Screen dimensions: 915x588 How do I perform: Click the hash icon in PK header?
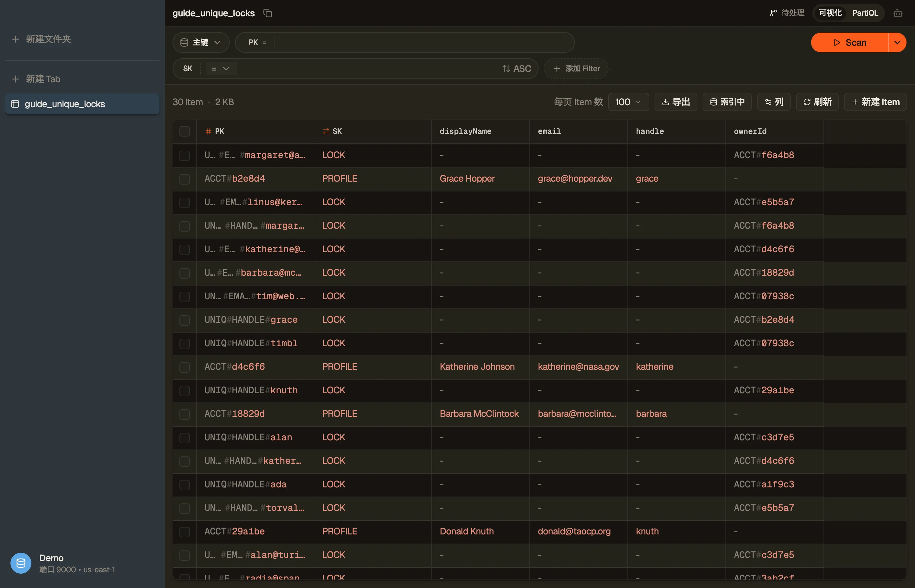(x=208, y=131)
